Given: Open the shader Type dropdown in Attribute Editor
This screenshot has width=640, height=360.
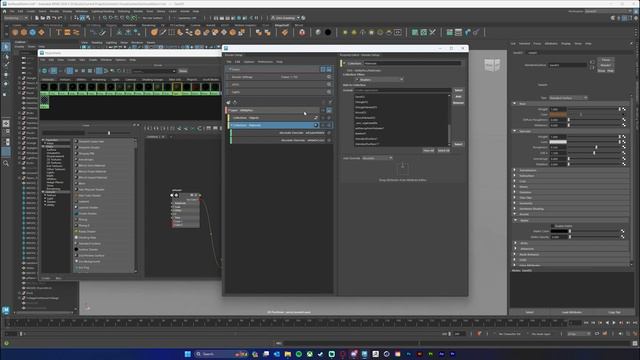Looking at the screenshot, I should 568,98.
